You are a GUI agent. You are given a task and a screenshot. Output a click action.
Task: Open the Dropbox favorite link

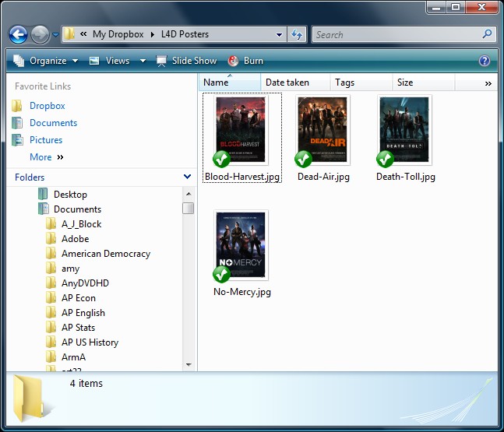pyautogui.click(x=48, y=106)
